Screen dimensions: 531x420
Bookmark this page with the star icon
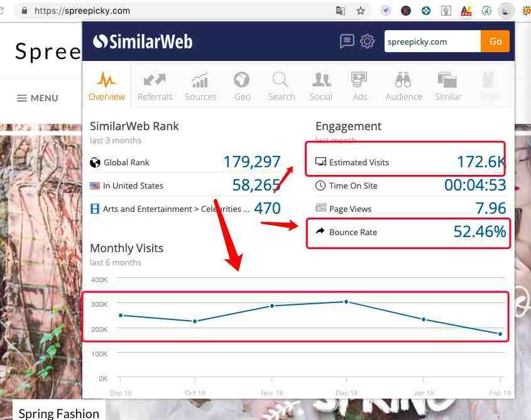coord(361,11)
